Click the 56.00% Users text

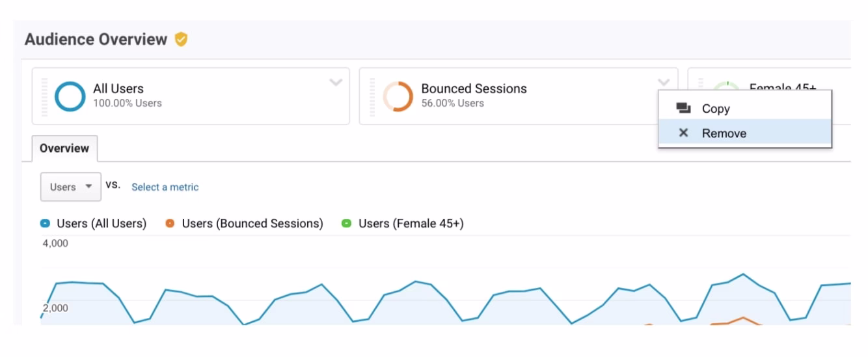[x=452, y=103]
